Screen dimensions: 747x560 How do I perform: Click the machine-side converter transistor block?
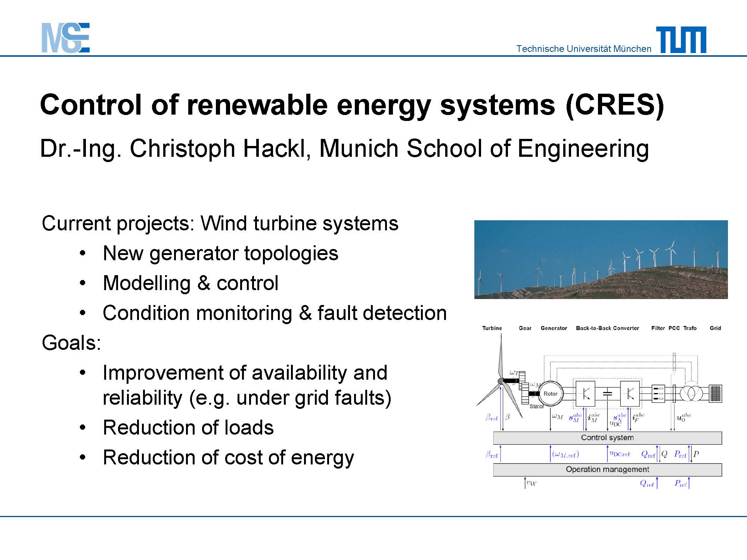(585, 393)
